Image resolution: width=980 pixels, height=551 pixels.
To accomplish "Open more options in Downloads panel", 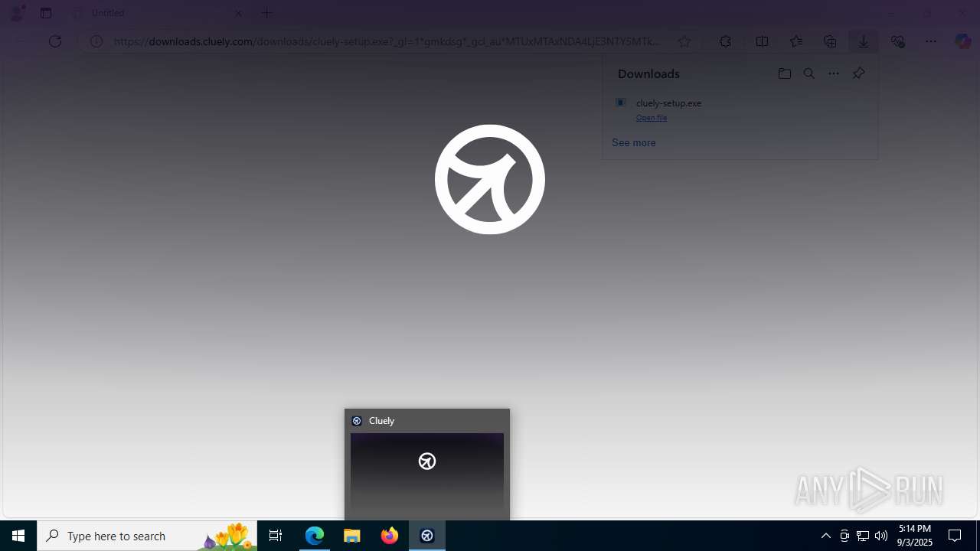I will pyautogui.click(x=834, y=73).
